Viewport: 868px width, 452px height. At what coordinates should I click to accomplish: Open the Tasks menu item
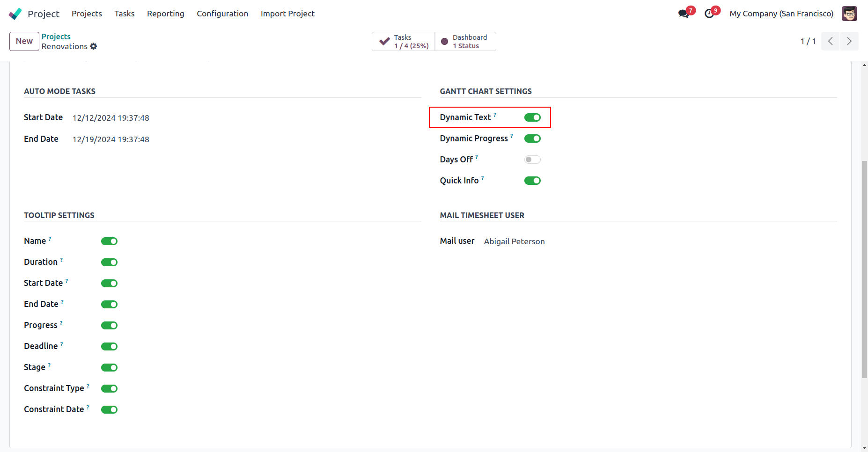(x=125, y=14)
